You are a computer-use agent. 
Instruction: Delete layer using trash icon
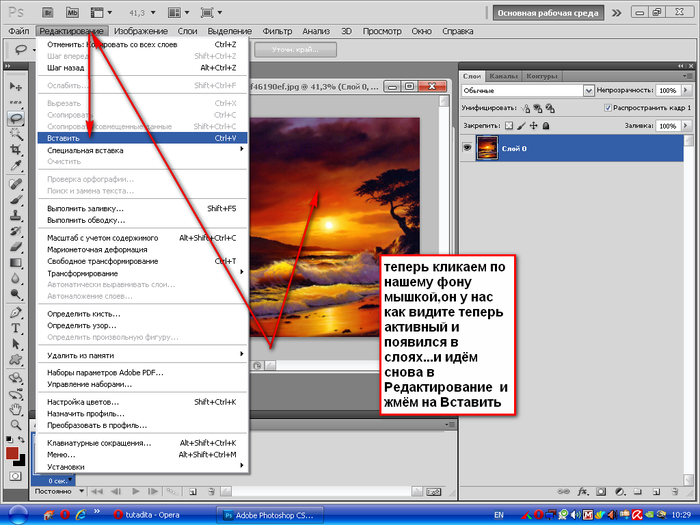coord(675,492)
